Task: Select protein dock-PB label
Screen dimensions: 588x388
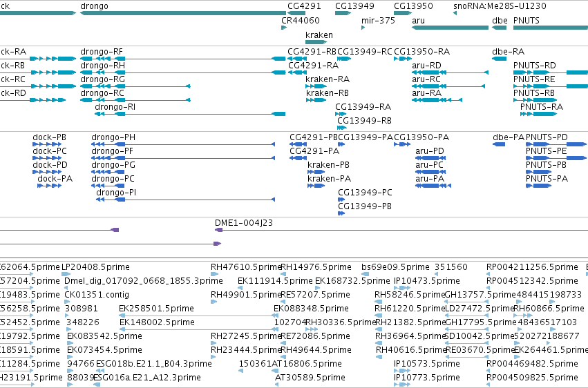Action: (x=49, y=137)
